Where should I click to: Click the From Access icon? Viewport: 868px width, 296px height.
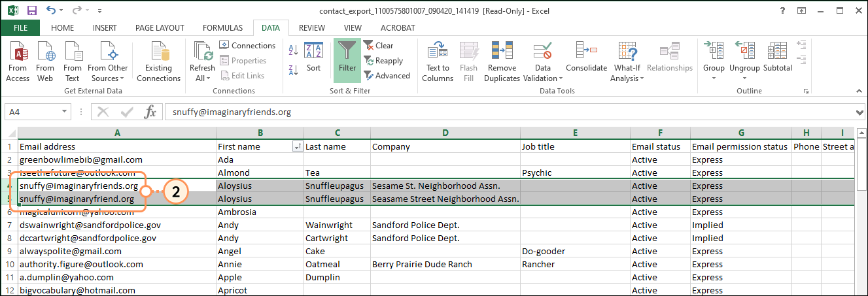17,61
